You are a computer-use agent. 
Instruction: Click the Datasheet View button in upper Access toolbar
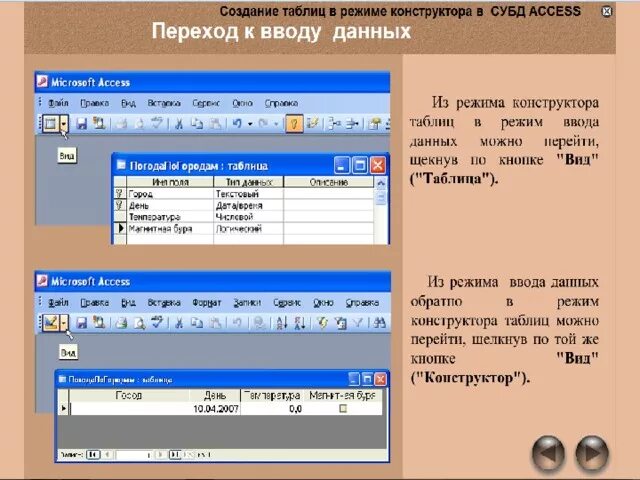coord(51,124)
